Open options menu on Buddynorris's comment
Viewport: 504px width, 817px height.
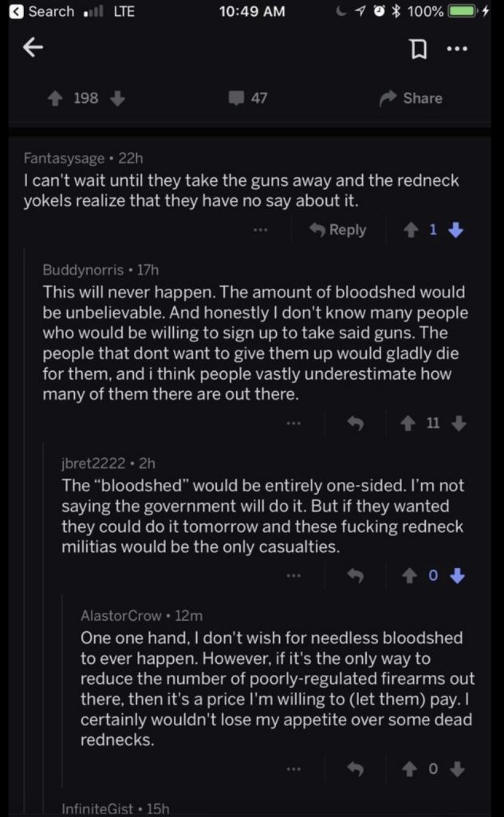click(x=295, y=424)
